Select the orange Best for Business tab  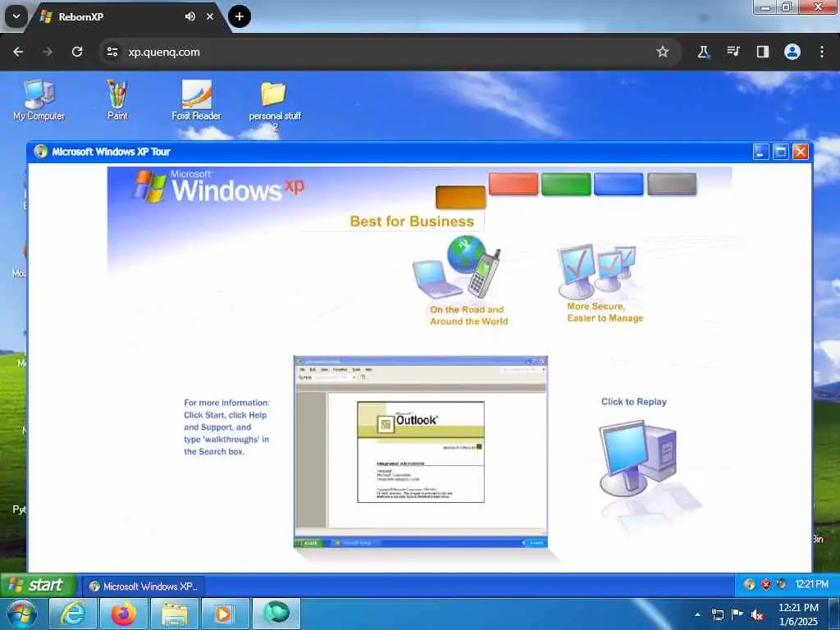click(x=460, y=197)
